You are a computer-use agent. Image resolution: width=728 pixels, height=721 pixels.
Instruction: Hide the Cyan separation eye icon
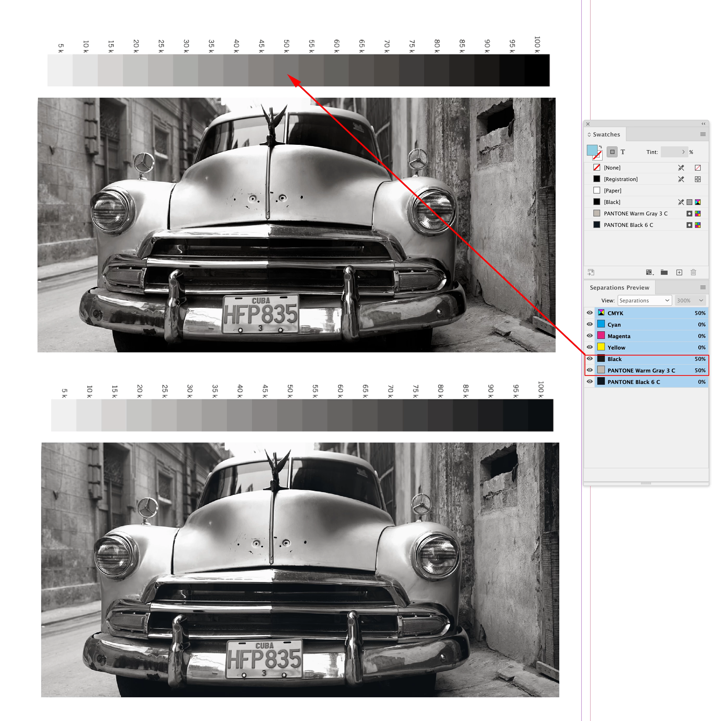pos(590,325)
